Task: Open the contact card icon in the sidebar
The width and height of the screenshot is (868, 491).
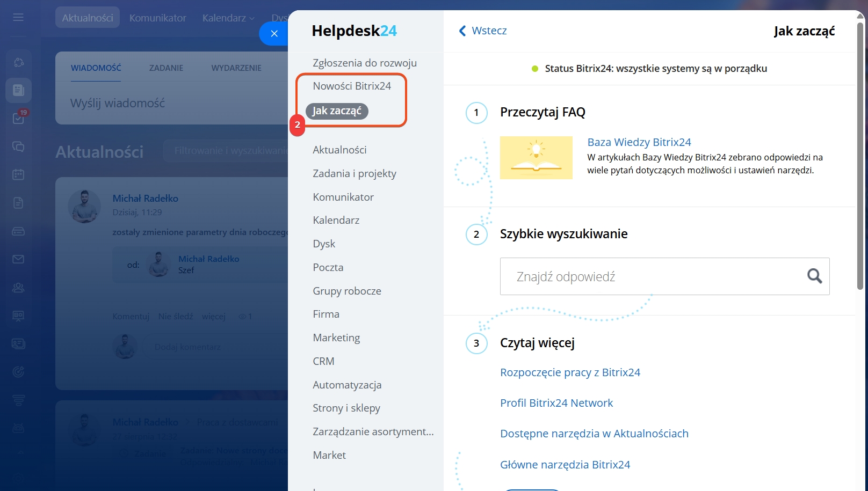Action: [x=18, y=343]
